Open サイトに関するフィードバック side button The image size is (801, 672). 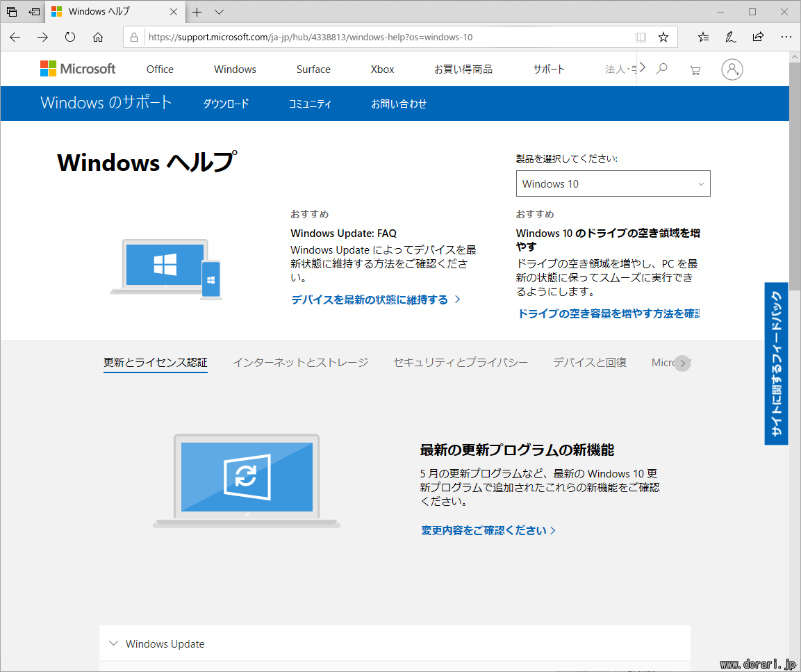click(776, 363)
